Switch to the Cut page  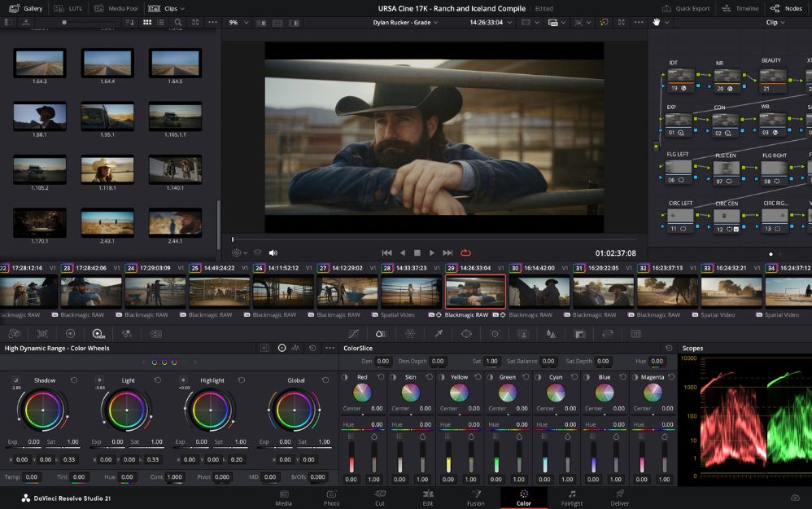click(x=380, y=498)
